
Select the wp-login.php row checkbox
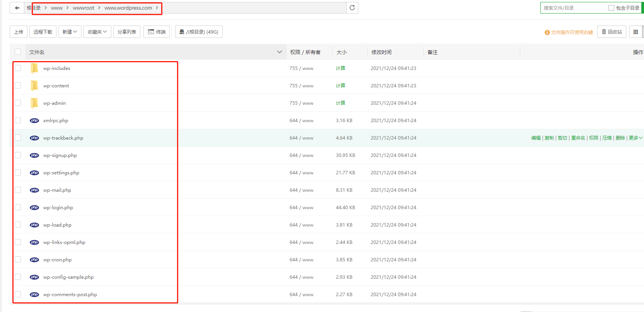18,207
